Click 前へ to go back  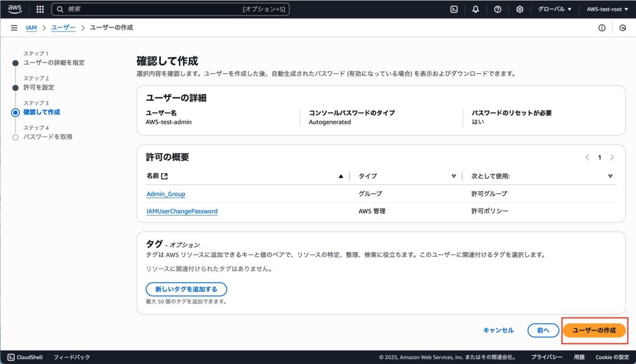pyautogui.click(x=543, y=330)
